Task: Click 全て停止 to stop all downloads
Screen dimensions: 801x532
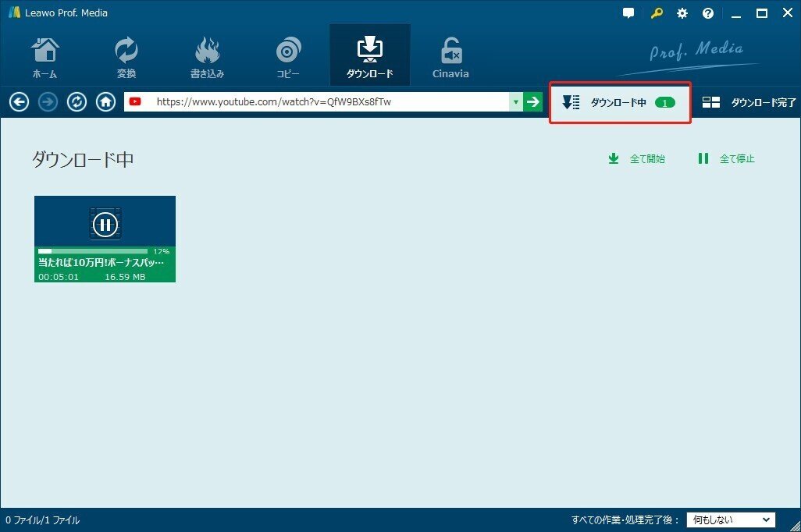Action: click(726, 159)
